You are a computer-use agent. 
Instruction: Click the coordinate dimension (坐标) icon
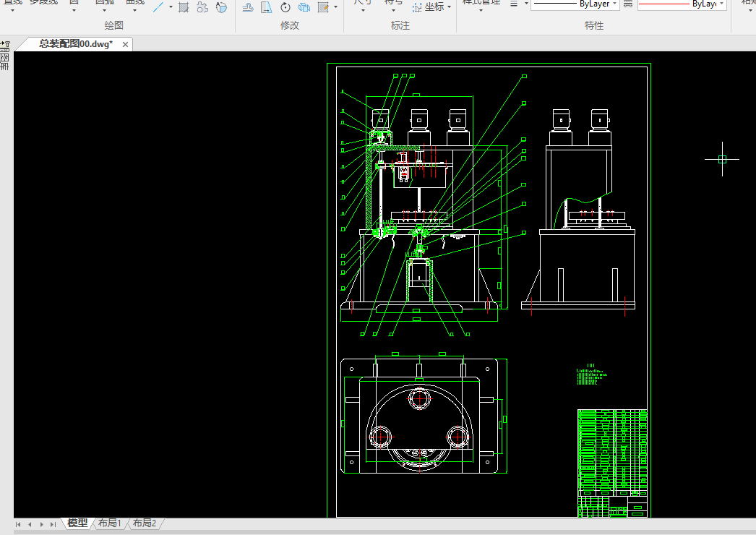tap(418, 7)
